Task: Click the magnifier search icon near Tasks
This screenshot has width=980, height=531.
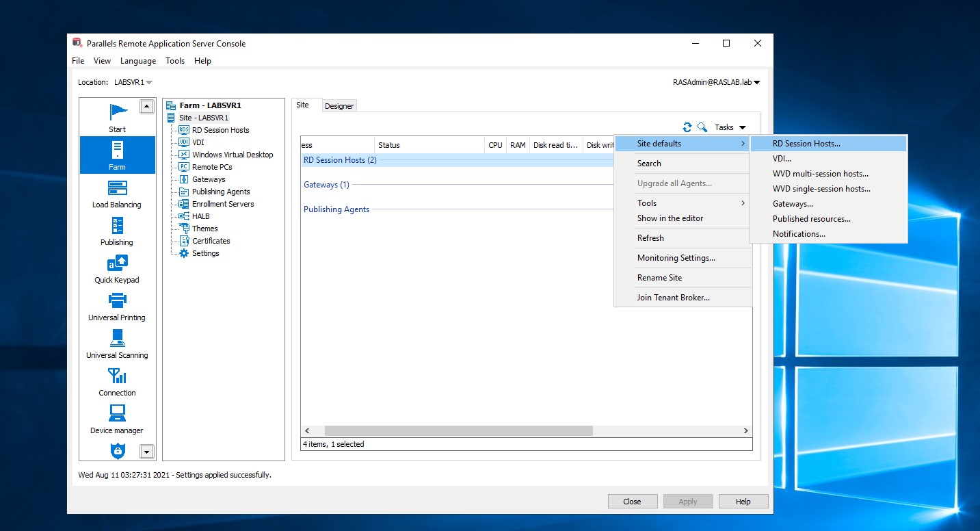Action: coord(702,127)
